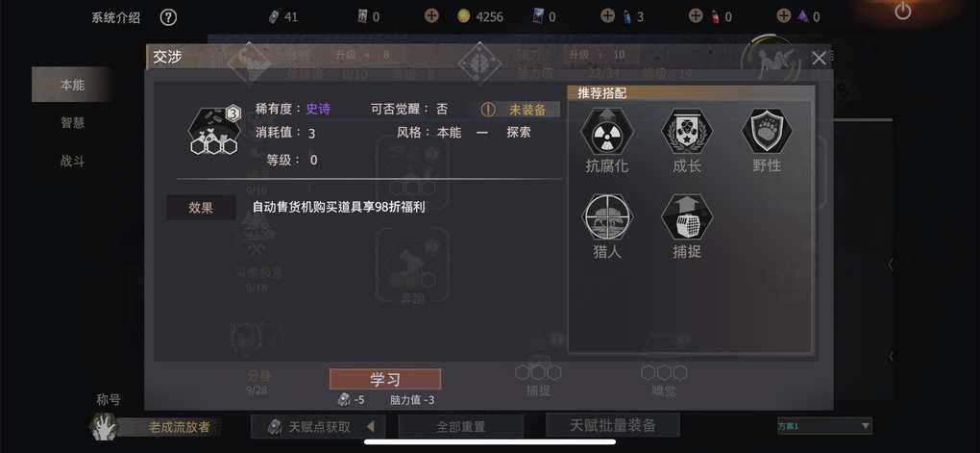Open the 方案1 scheme dropdown
980x453 pixels.
[824, 426]
